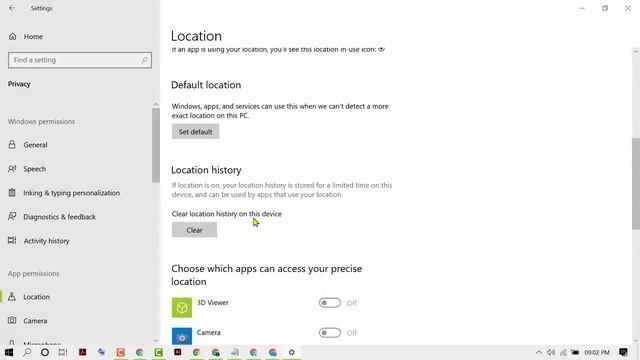The image size is (640, 360).
Task: Click the Location history heading
Action: 206,170
